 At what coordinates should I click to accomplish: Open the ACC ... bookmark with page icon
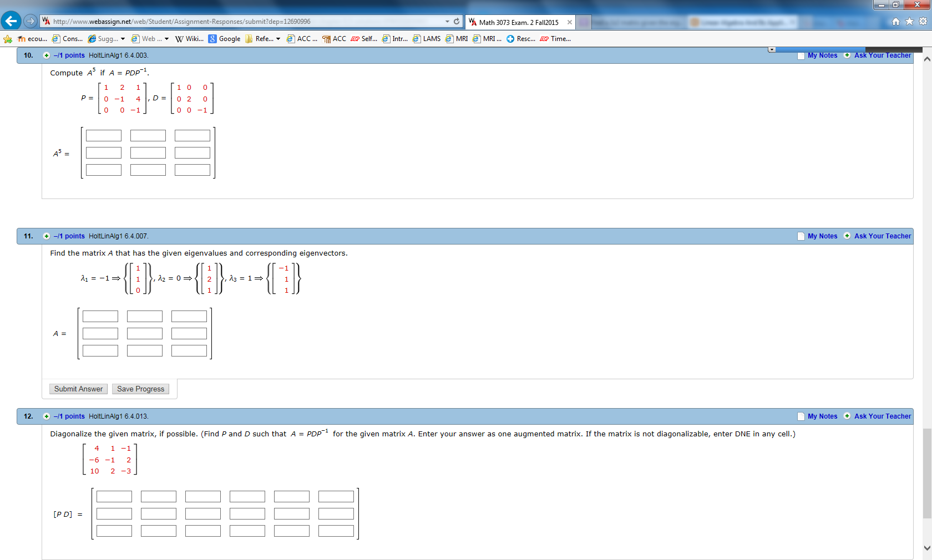(x=302, y=39)
